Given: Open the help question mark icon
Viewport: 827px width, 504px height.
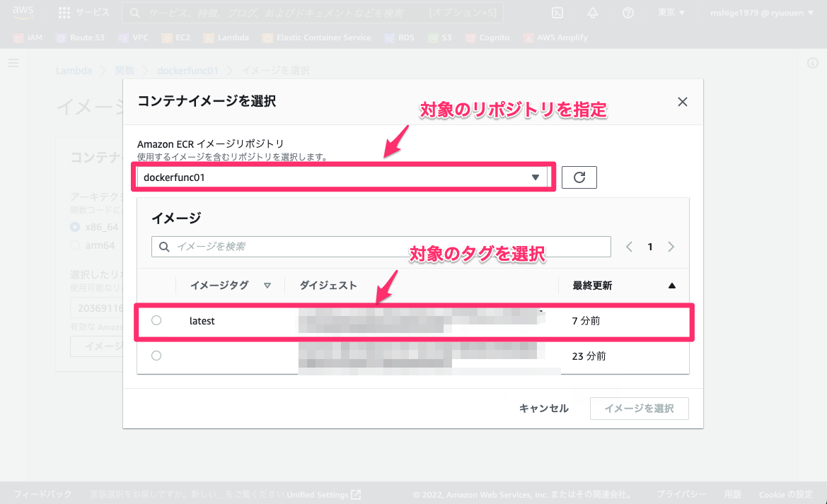Looking at the screenshot, I should click(x=628, y=13).
